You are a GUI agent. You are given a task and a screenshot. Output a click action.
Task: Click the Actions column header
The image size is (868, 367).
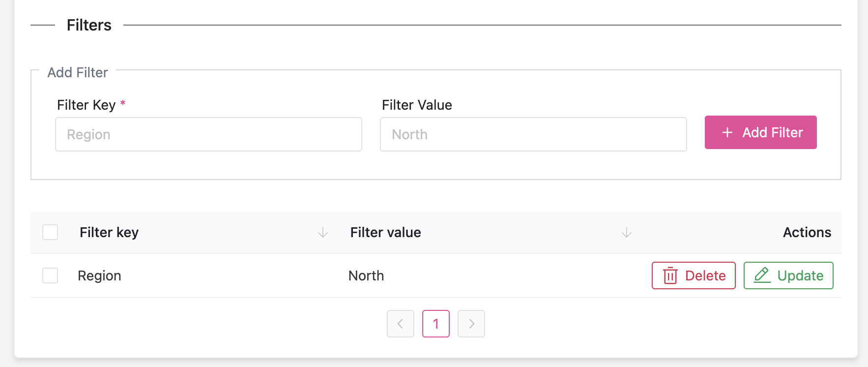click(x=807, y=232)
